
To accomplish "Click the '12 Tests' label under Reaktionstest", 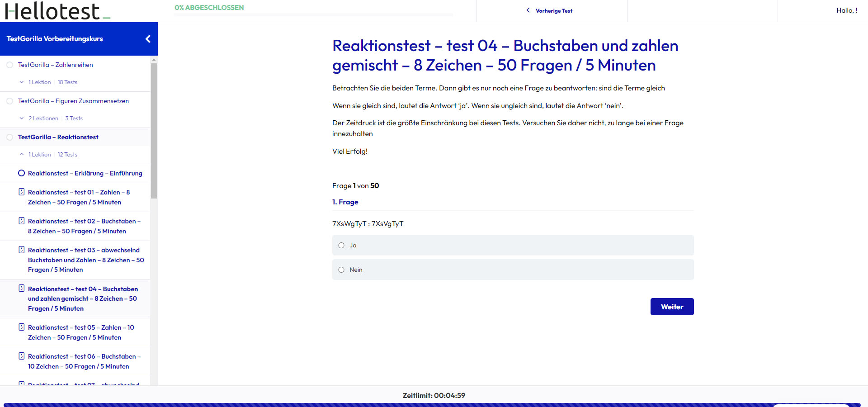I will coord(67,155).
